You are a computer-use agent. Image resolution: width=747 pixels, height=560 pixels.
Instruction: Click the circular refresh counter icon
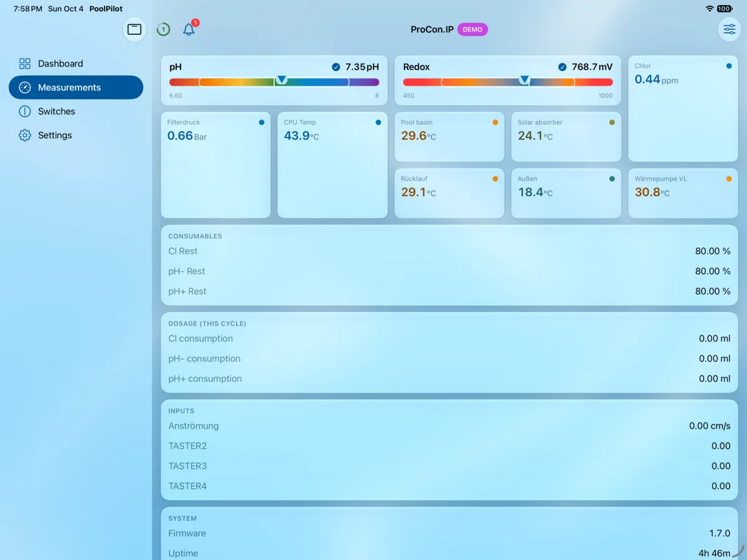pyautogui.click(x=163, y=29)
